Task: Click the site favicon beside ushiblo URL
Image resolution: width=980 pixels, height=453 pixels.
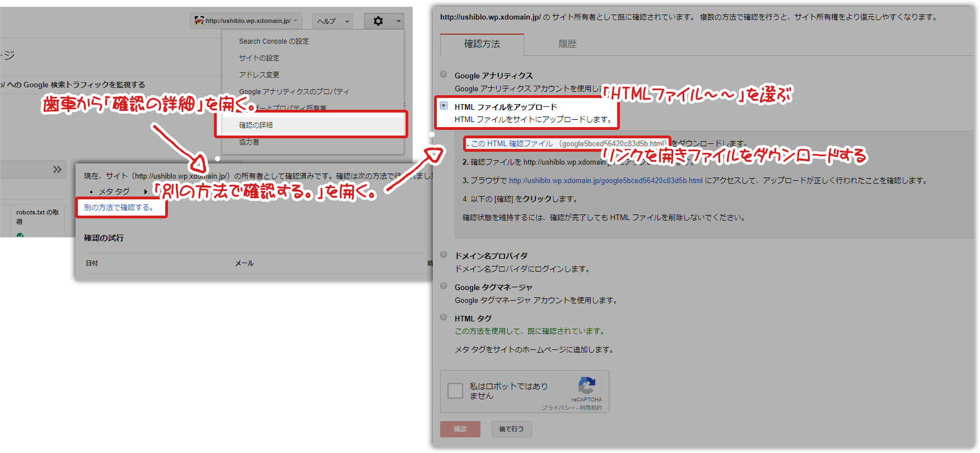Action: 199,21
